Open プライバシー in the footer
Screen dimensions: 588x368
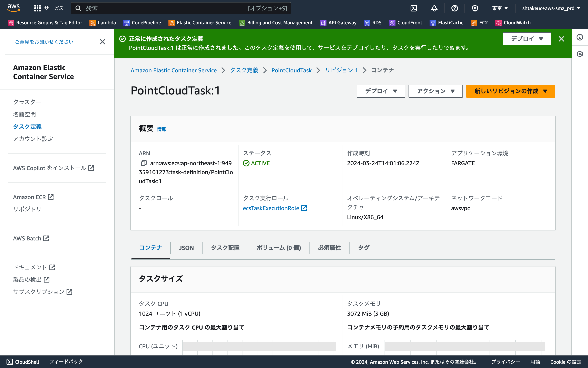pyautogui.click(x=506, y=362)
